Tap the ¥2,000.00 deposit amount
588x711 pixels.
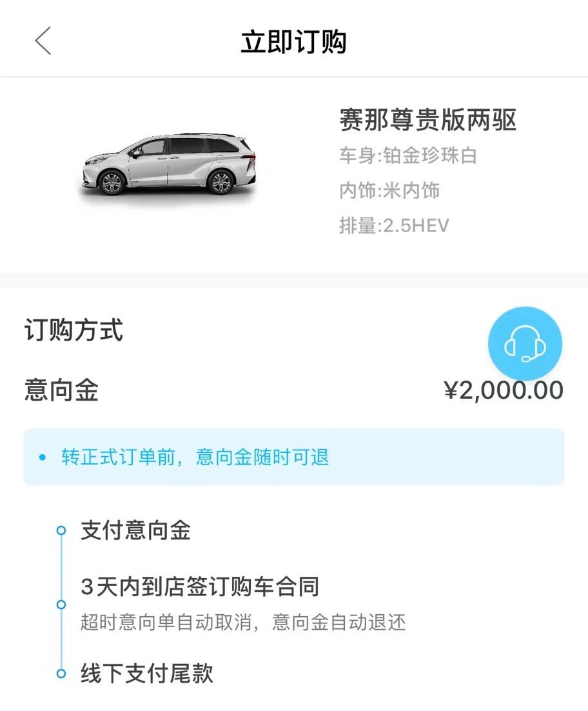tap(504, 390)
